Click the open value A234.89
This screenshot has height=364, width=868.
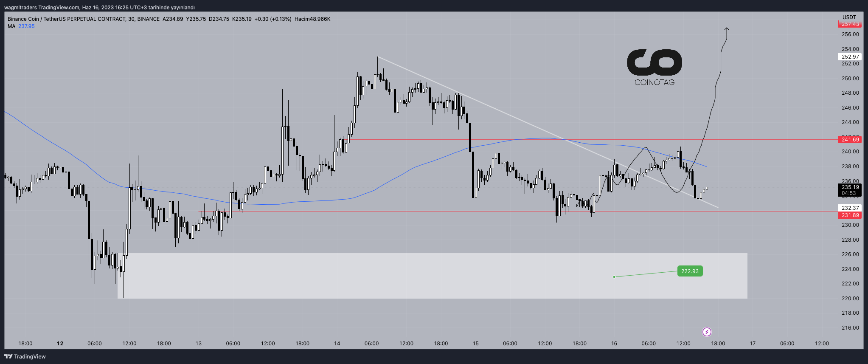[173, 19]
